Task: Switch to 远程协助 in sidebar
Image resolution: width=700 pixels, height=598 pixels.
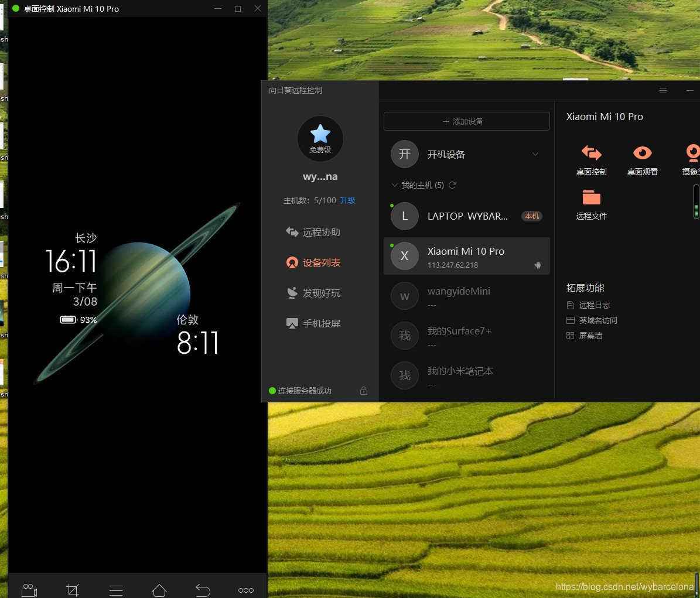Action: pyautogui.click(x=313, y=232)
